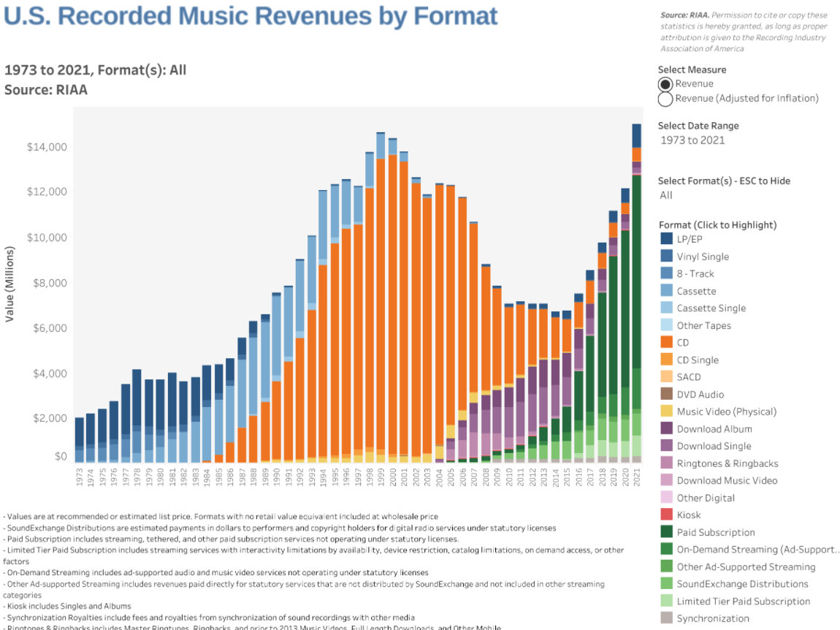The width and height of the screenshot is (840, 630).
Task: Click the orange CD legend swatch
Action: tap(666, 343)
